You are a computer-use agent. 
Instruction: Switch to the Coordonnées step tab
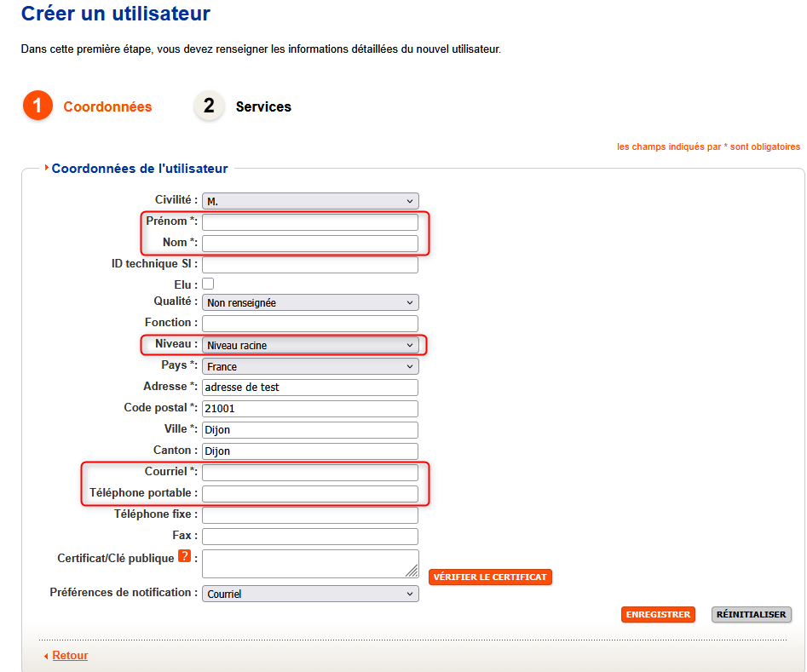coord(107,106)
